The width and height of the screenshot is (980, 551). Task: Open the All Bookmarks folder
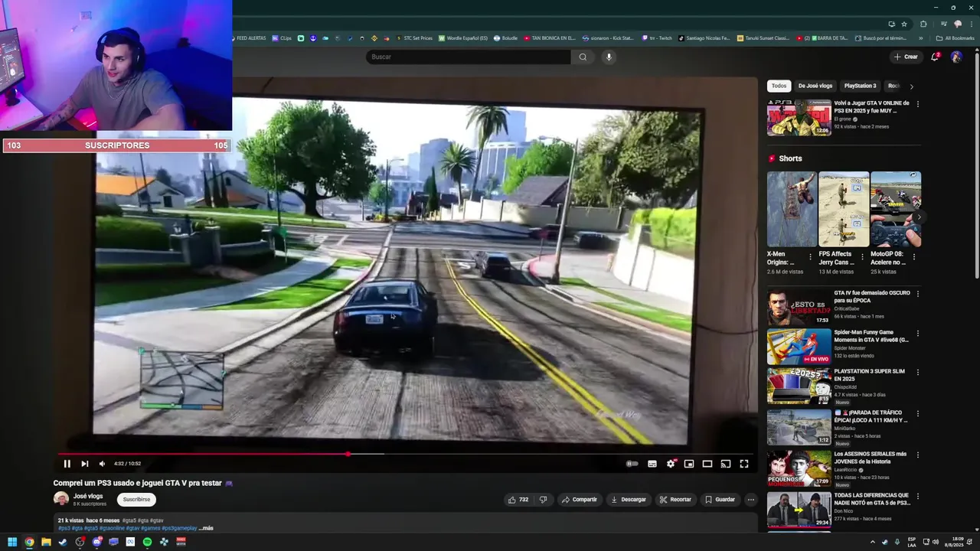pyautogui.click(x=955, y=38)
